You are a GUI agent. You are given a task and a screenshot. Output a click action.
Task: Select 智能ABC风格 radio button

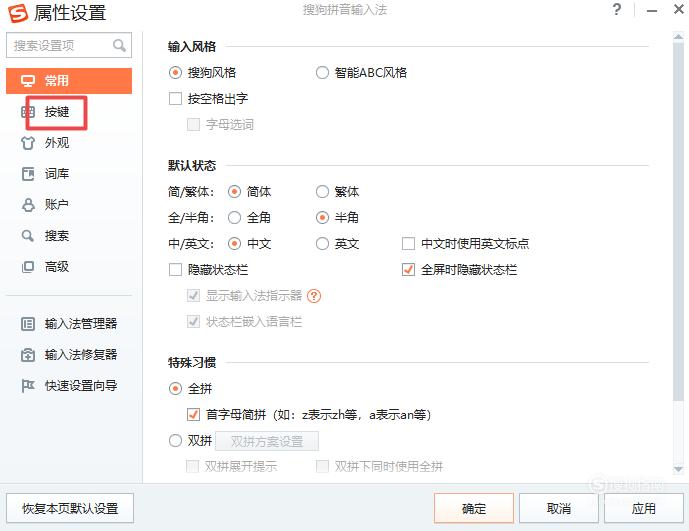pyautogui.click(x=322, y=73)
